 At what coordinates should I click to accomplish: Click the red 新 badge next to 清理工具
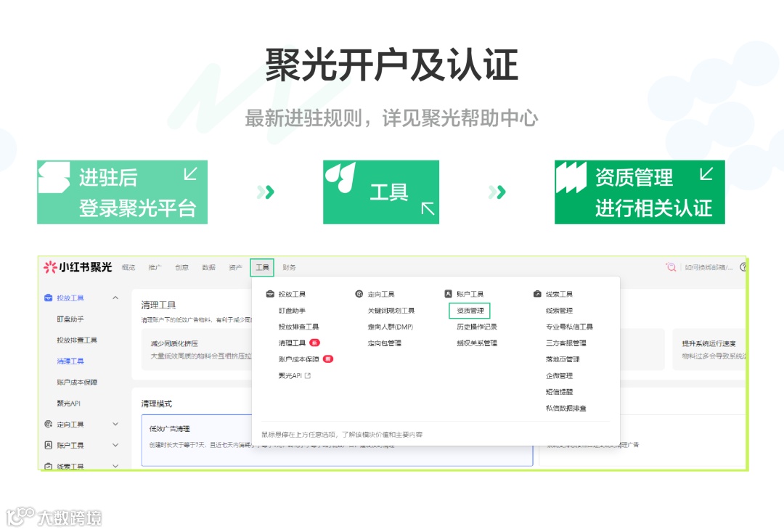pos(314,343)
